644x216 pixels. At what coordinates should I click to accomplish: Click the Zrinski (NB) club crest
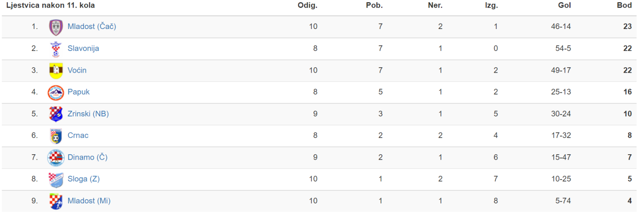[x=56, y=114]
